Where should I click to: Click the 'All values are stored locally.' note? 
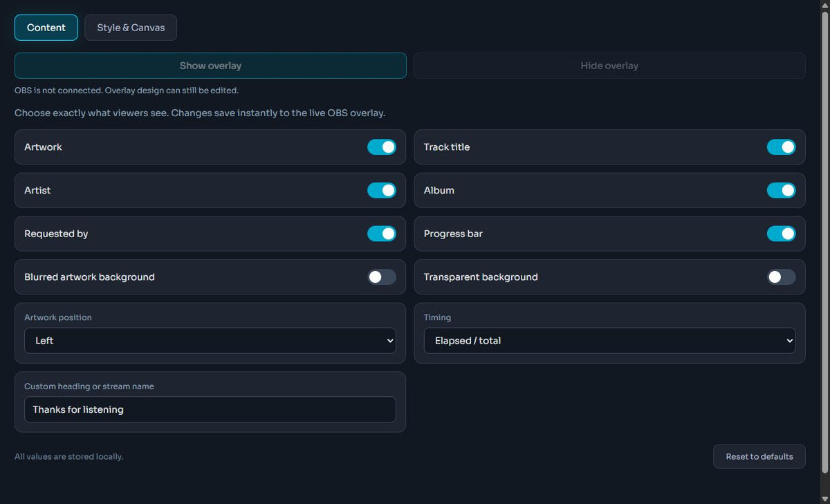click(x=69, y=456)
